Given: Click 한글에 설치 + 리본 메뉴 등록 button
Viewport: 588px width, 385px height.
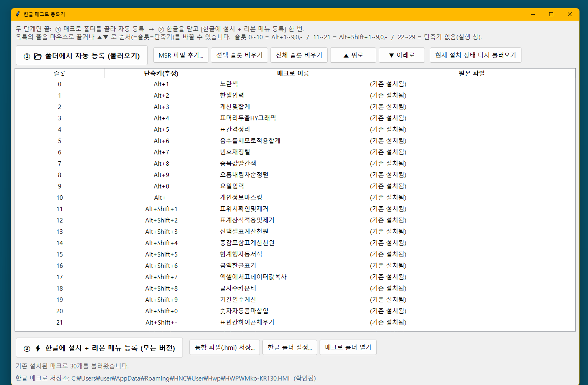Looking at the screenshot, I should point(99,348).
